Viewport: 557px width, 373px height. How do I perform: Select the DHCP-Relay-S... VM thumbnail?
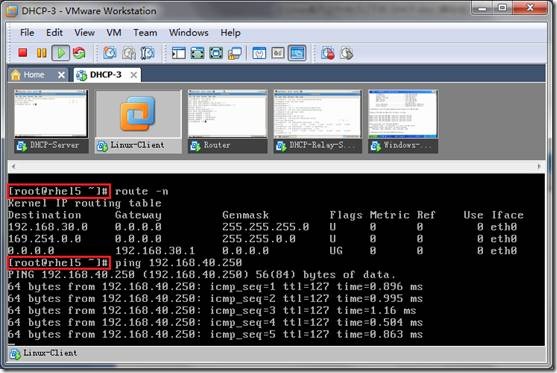318,121
